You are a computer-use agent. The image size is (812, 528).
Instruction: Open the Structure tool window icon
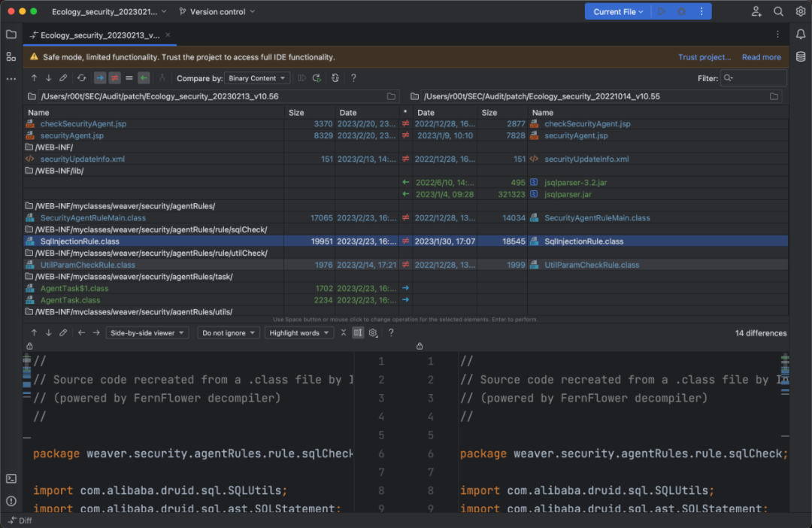(11, 56)
